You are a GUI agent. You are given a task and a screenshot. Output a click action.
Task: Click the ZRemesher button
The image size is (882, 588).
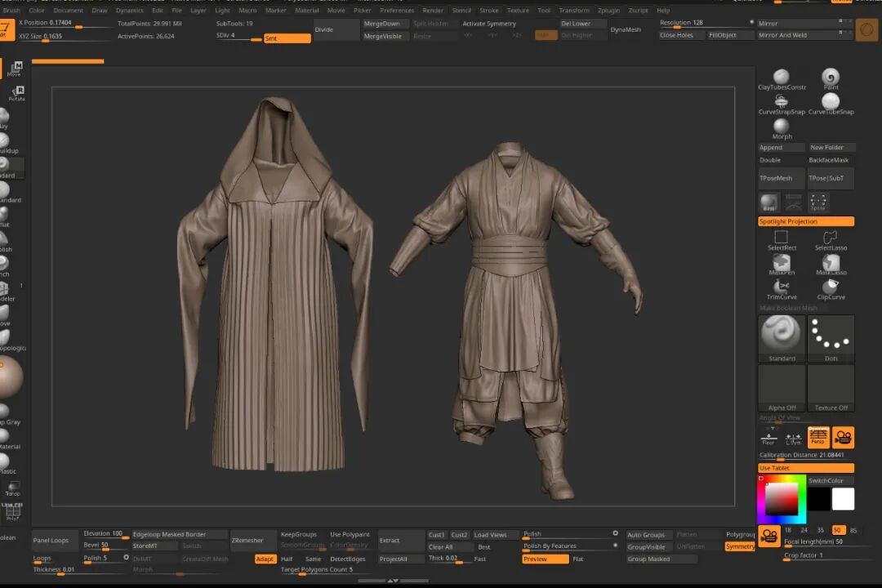point(247,540)
